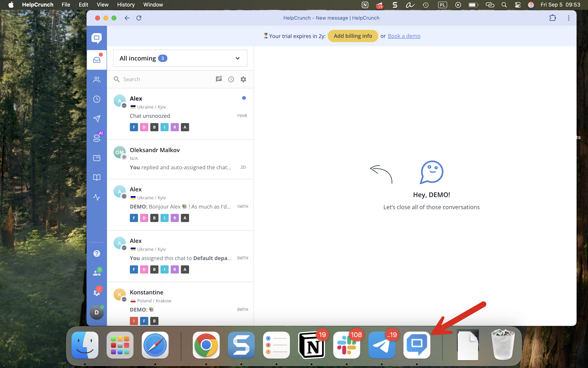The image size is (588, 368).
Task: Click the red I tag in Konstantine row
Action: [134, 321]
